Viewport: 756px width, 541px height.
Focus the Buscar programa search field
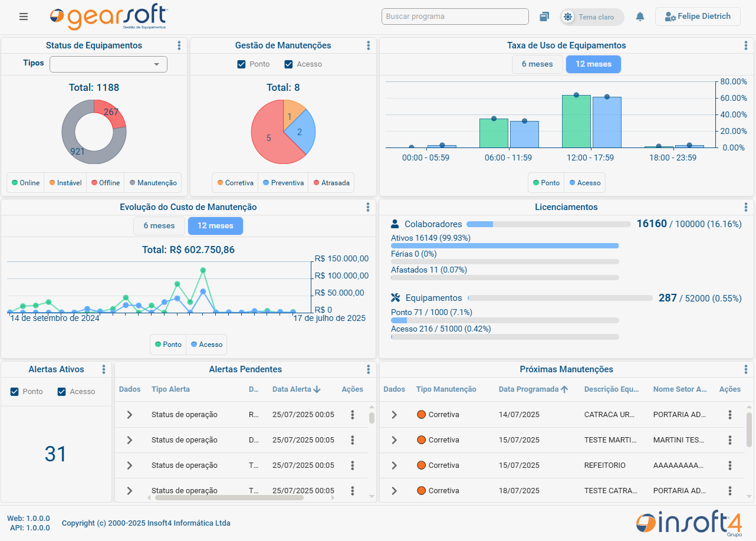click(x=455, y=17)
